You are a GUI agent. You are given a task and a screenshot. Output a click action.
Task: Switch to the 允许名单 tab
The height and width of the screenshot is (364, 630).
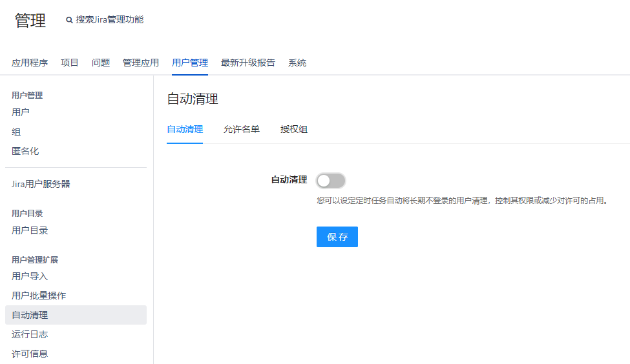[x=241, y=129]
